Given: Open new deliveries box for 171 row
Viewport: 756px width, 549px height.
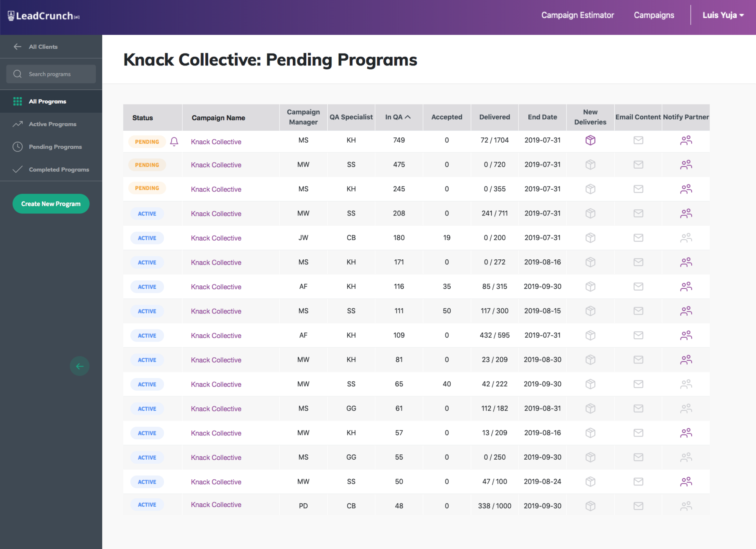Looking at the screenshot, I should tap(590, 262).
